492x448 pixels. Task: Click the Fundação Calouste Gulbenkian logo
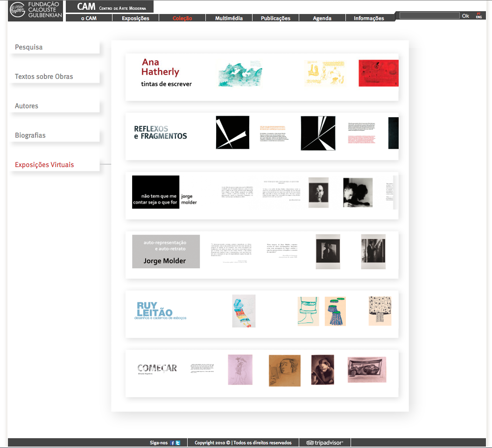tap(35, 11)
